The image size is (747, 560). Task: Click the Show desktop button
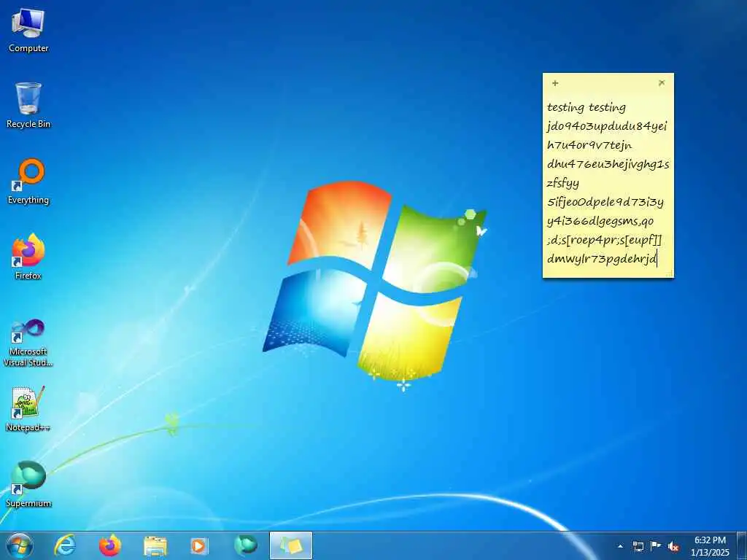[742, 545]
